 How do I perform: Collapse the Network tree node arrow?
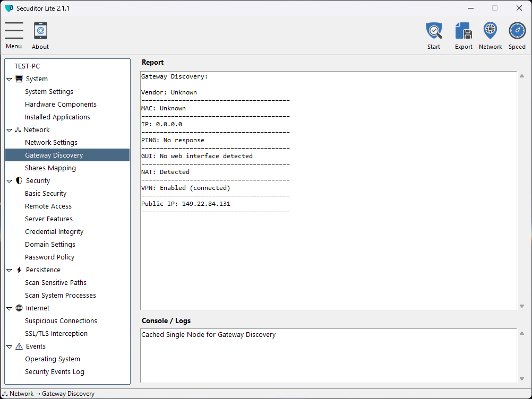tap(10, 130)
